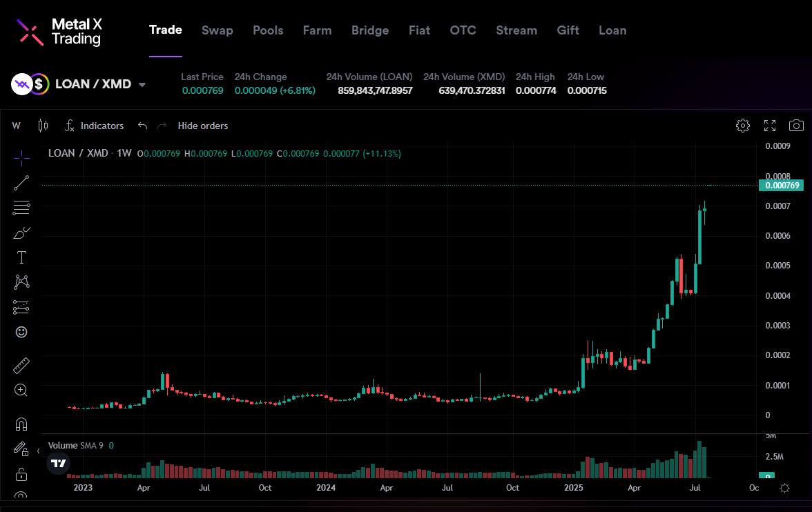Select the chart patterns tool
Viewport: 812px width, 512px height.
point(21,282)
